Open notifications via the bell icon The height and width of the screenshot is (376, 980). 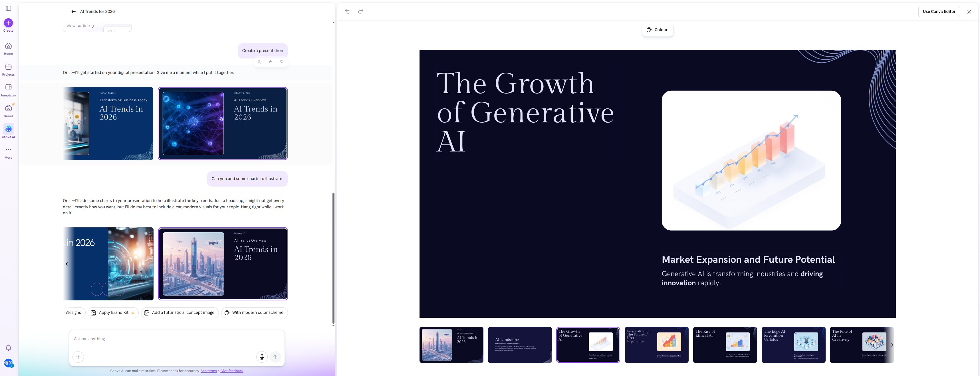[8, 347]
